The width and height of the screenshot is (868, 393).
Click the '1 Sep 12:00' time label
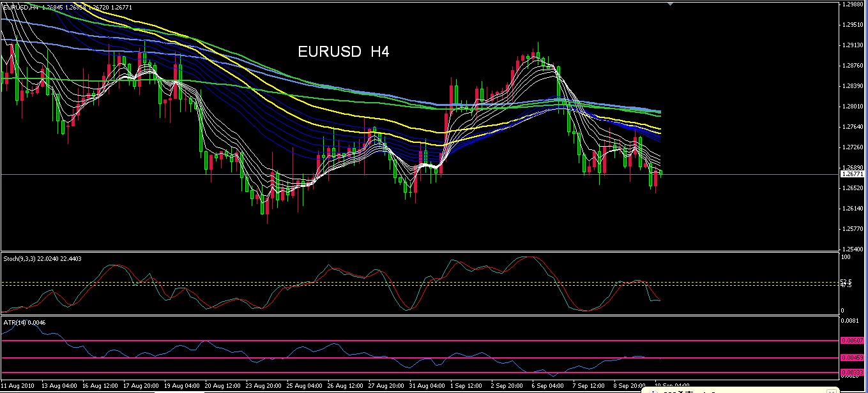point(468,386)
